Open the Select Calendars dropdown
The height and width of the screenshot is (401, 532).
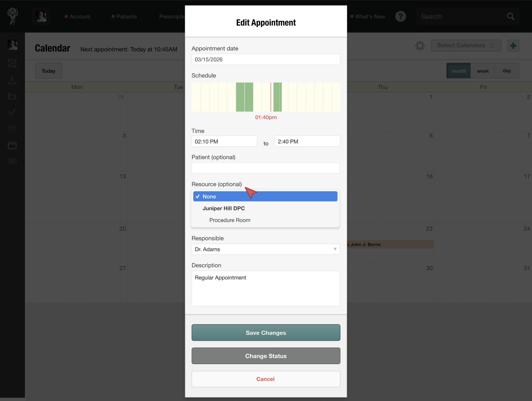click(465, 46)
